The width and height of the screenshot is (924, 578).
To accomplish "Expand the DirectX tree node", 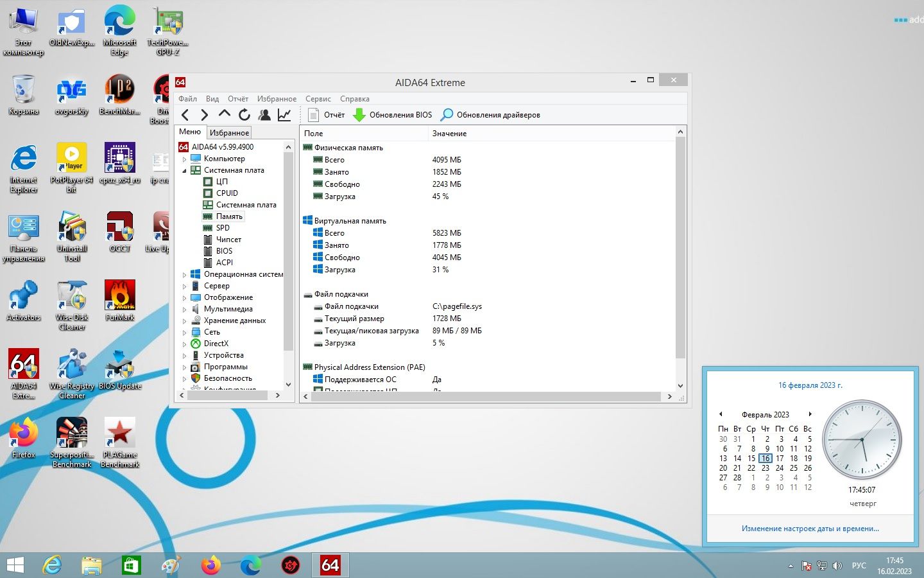I will point(184,344).
